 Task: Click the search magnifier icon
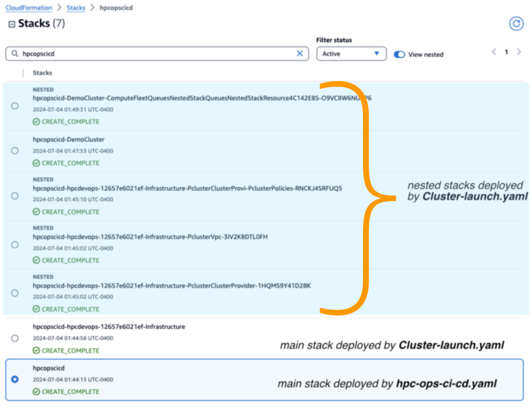(x=14, y=54)
